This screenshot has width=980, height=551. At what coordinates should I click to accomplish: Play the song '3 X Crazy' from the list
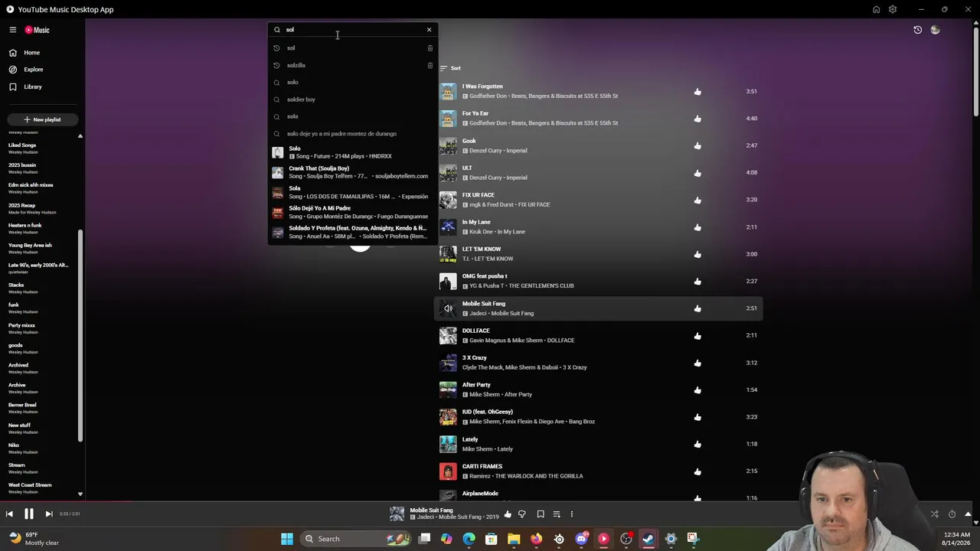(448, 363)
